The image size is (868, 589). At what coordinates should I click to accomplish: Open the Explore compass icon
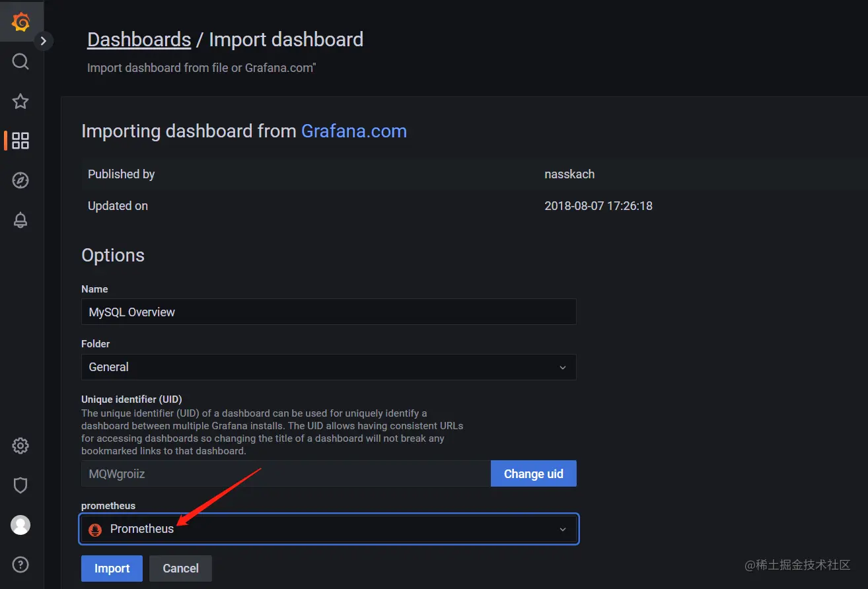[21, 180]
